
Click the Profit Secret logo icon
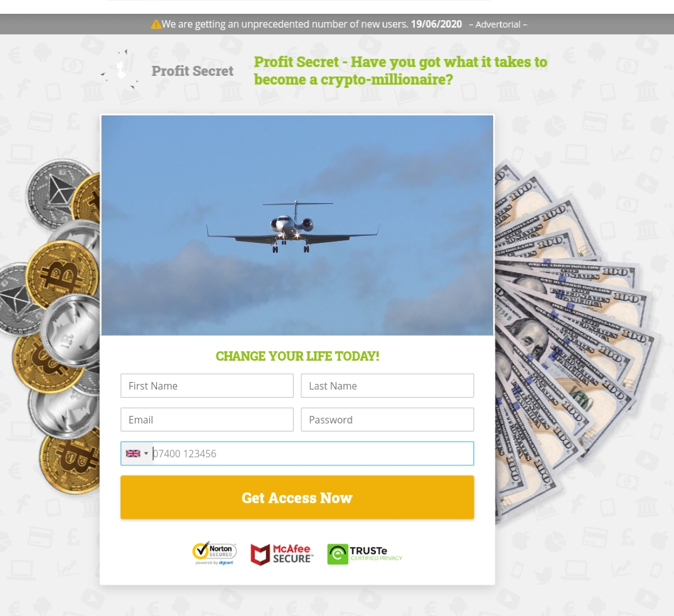(120, 69)
